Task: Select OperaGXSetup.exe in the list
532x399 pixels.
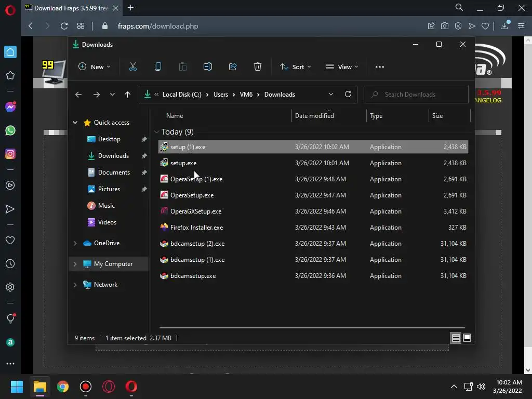Action: click(x=313, y=211)
